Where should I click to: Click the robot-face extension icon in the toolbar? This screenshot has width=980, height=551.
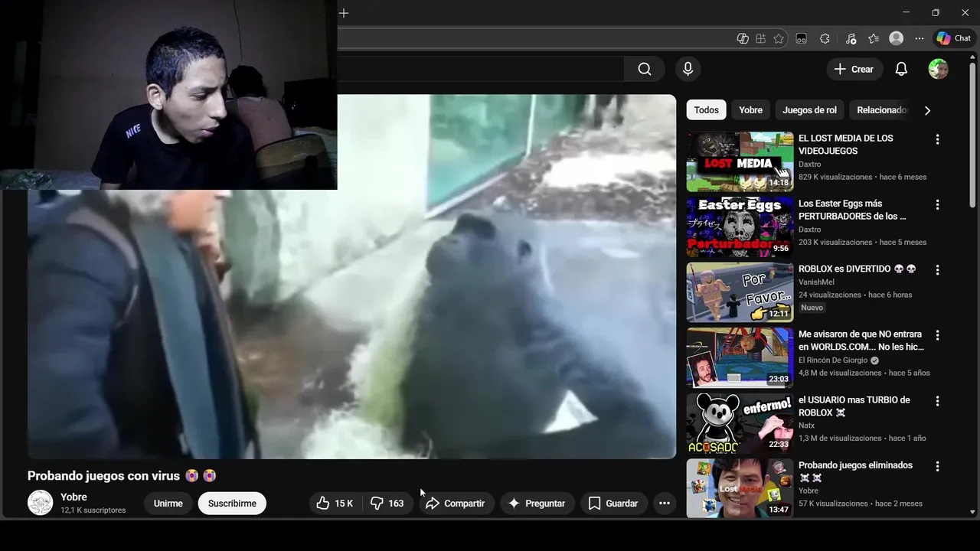tap(802, 38)
